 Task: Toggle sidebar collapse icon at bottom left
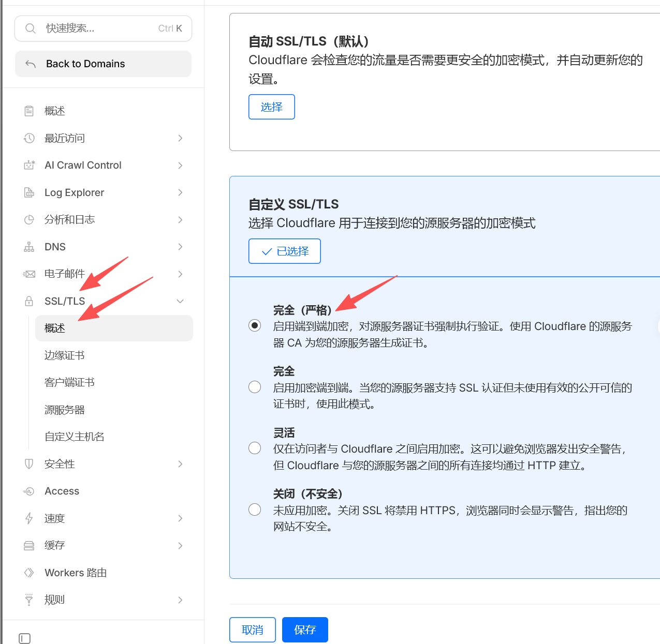[24, 638]
